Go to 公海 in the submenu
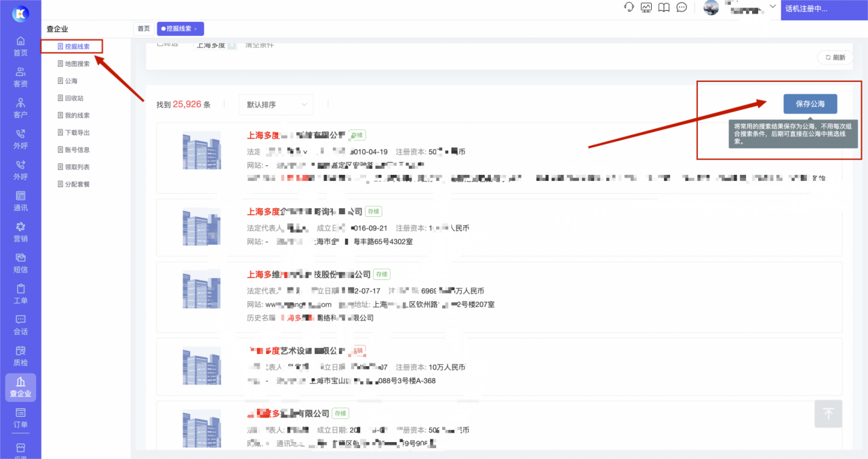Image resolution: width=868 pixels, height=459 pixels. coord(67,81)
